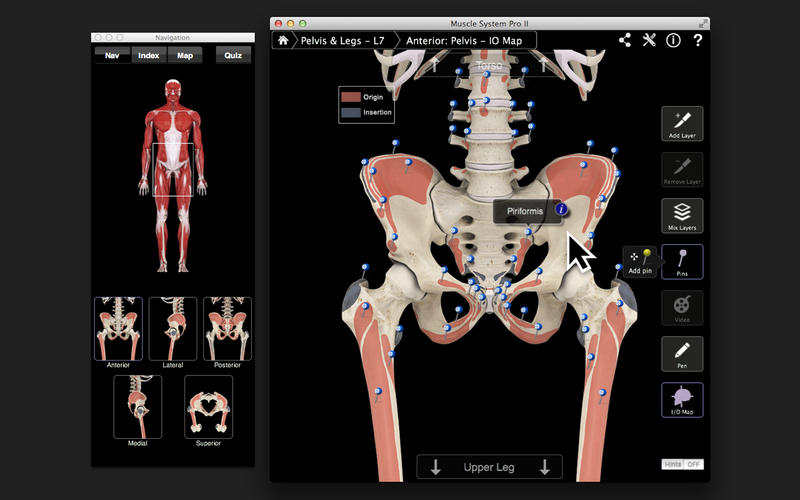Switch to the Index tab

[148, 55]
